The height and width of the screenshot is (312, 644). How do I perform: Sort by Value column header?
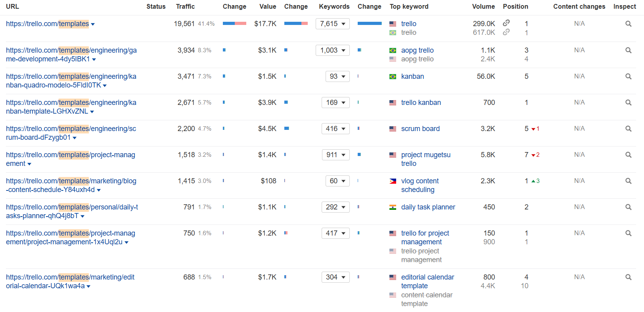pos(268,6)
